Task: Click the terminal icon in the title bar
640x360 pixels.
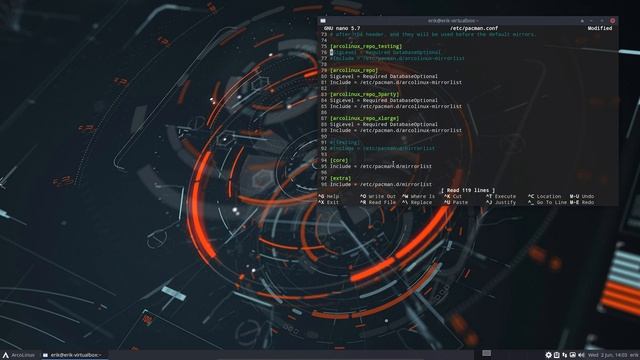Action: [x=323, y=20]
